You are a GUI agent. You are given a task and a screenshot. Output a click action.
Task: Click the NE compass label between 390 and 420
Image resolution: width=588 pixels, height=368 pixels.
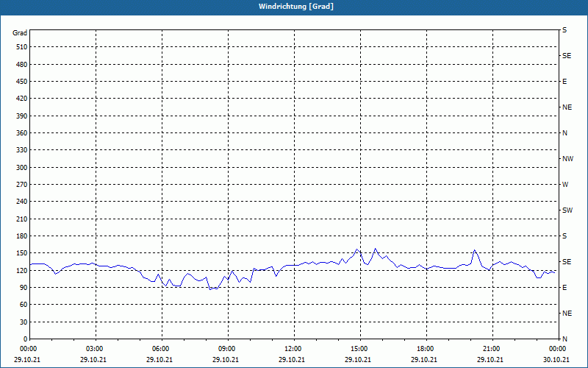[567, 107]
